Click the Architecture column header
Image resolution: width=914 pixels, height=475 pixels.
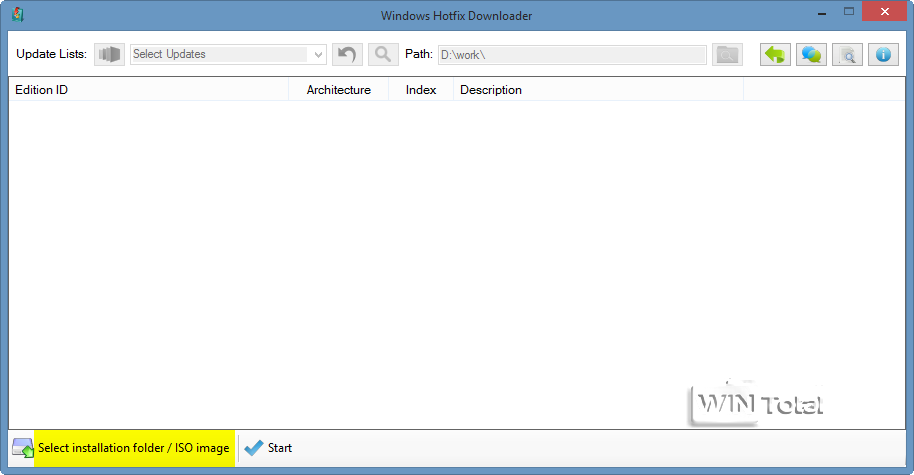339,90
